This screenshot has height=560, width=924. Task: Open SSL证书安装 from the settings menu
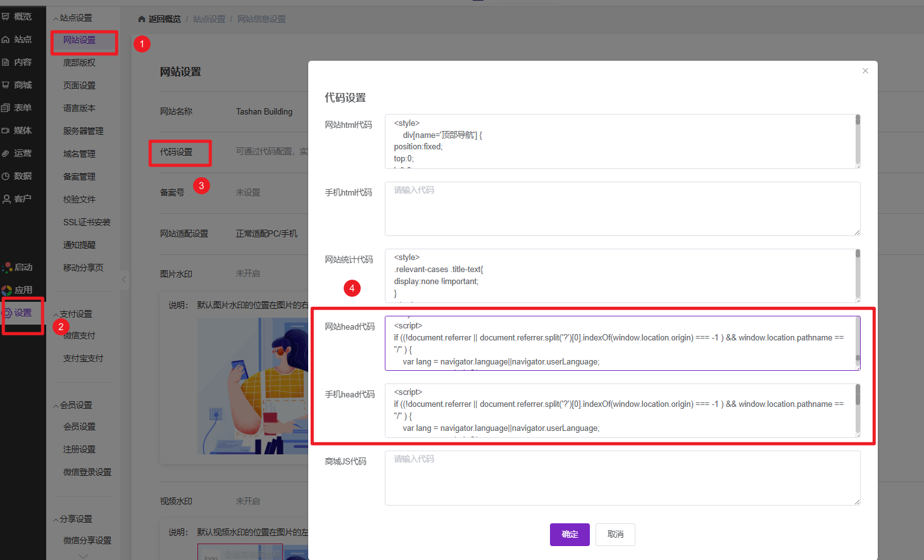click(87, 222)
